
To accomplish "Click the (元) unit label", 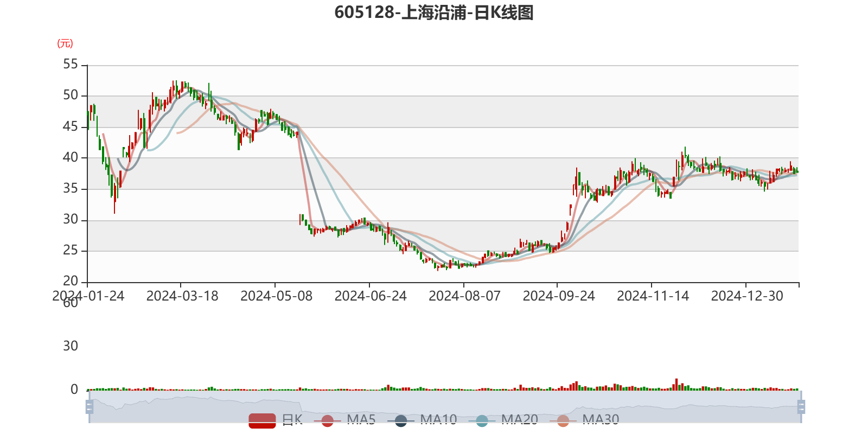I will tap(65, 43).
